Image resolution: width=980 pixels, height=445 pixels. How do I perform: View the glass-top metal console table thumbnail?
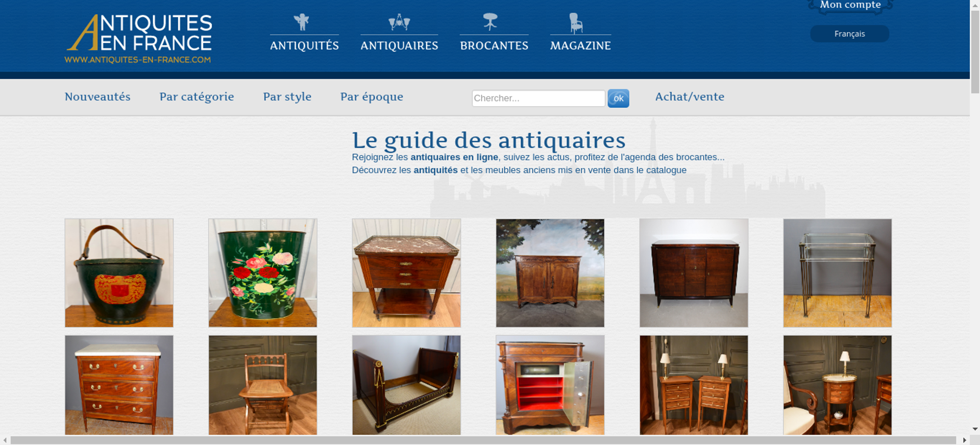pyautogui.click(x=837, y=273)
